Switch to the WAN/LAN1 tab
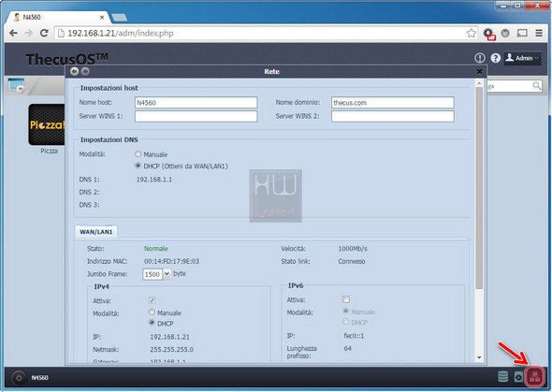Viewport: 552px width, 392px height. point(95,232)
